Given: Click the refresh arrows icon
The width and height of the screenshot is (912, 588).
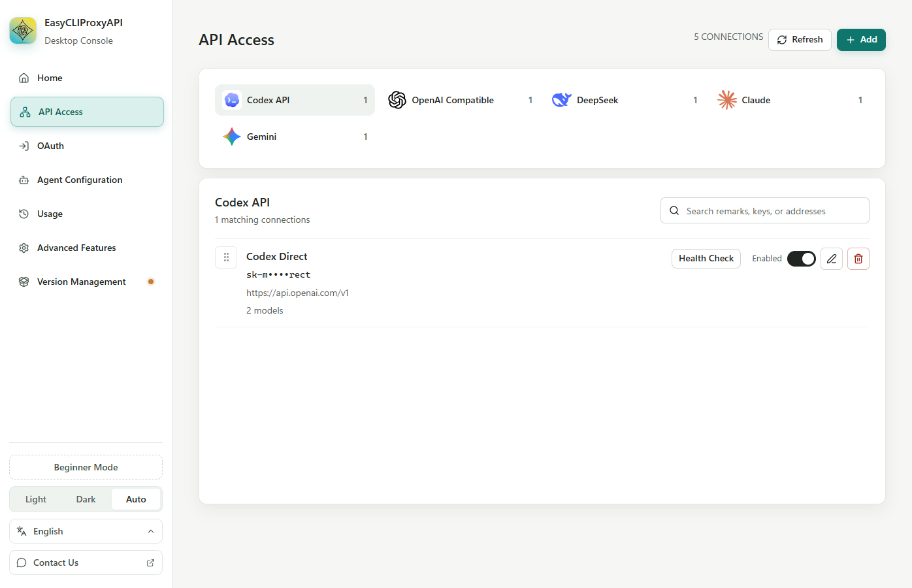Looking at the screenshot, I should (782, 40).
